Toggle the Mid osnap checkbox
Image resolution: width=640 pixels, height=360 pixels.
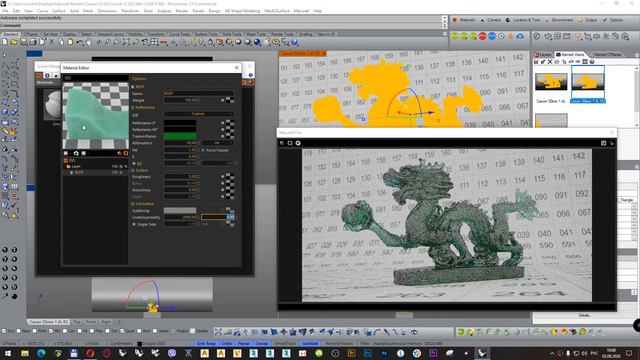[51, 331]
